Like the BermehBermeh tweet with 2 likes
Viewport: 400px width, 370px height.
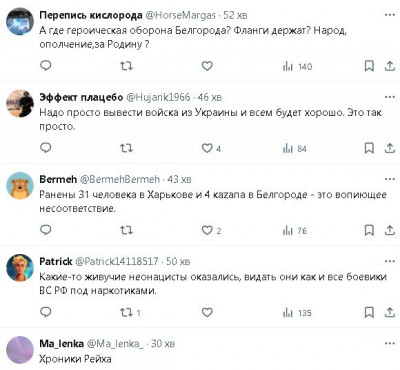point(211,230)
